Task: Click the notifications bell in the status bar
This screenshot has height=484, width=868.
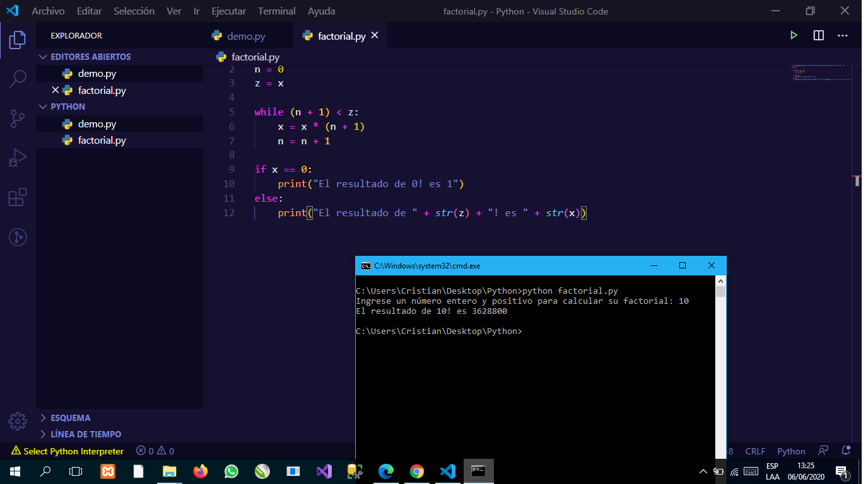Action: (845, 451)
